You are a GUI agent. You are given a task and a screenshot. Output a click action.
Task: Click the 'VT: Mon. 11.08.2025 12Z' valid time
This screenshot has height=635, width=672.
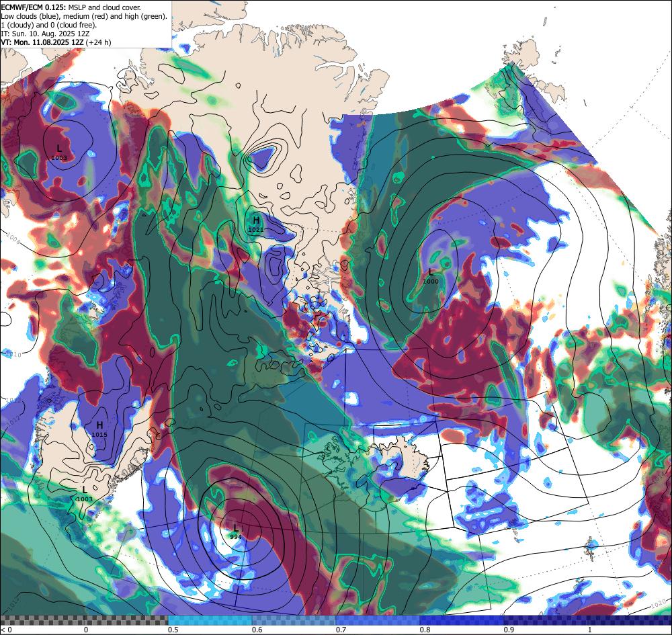pyautogui.click(x=42, y=42)
